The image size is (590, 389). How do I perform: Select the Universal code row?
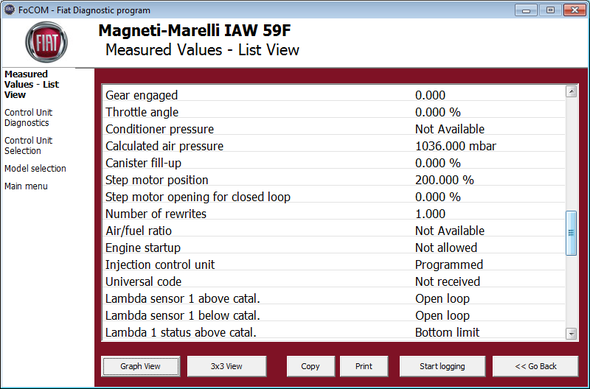[334, 281]
